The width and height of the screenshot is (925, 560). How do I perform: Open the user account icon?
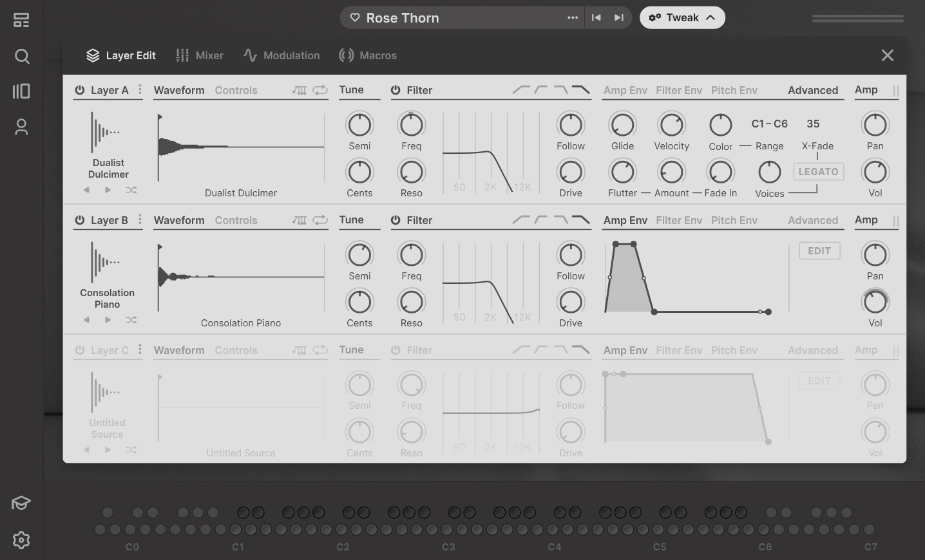pos(21,127)
